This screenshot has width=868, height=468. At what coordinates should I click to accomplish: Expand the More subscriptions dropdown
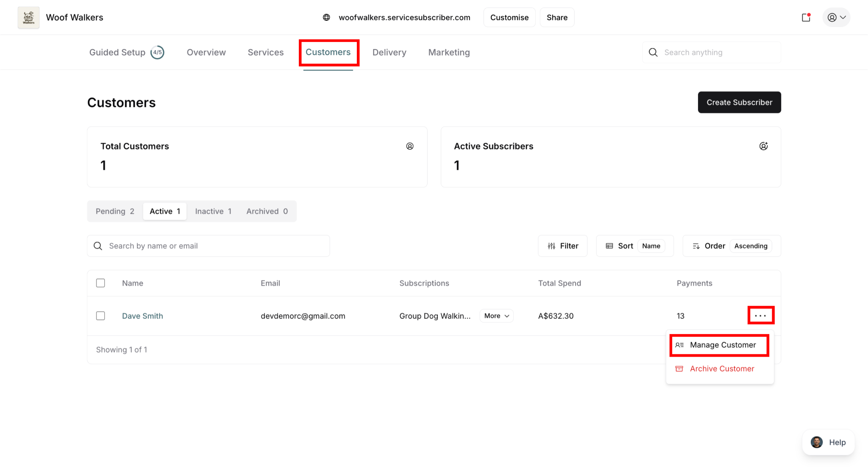(x=496, y=316)
